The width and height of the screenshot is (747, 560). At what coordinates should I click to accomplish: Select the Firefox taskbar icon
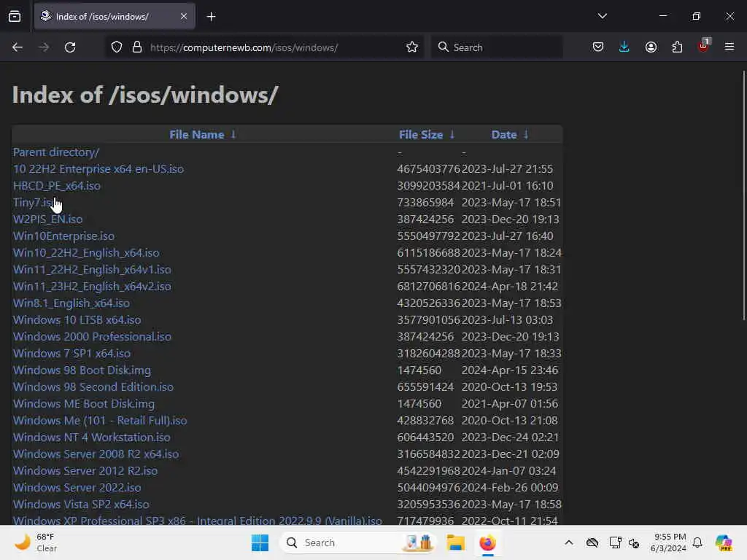coord(487,542)
